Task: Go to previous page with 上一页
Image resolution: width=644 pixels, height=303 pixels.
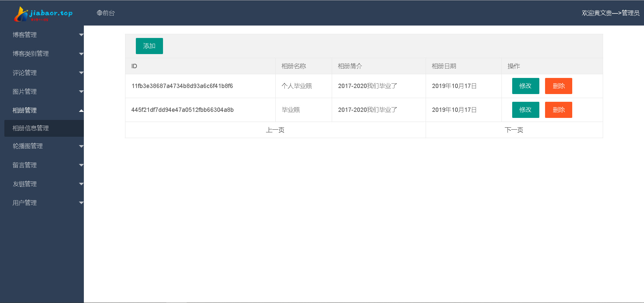Action: 275,130
